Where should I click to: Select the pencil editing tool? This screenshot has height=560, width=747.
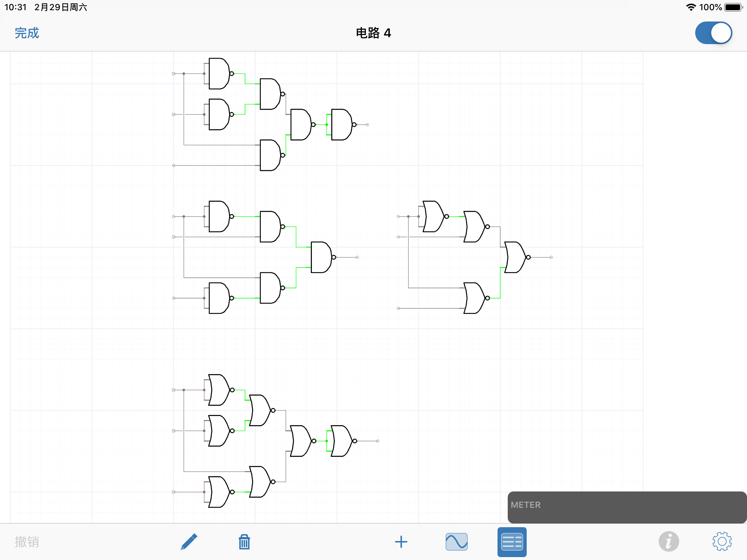tap(189, 542)
